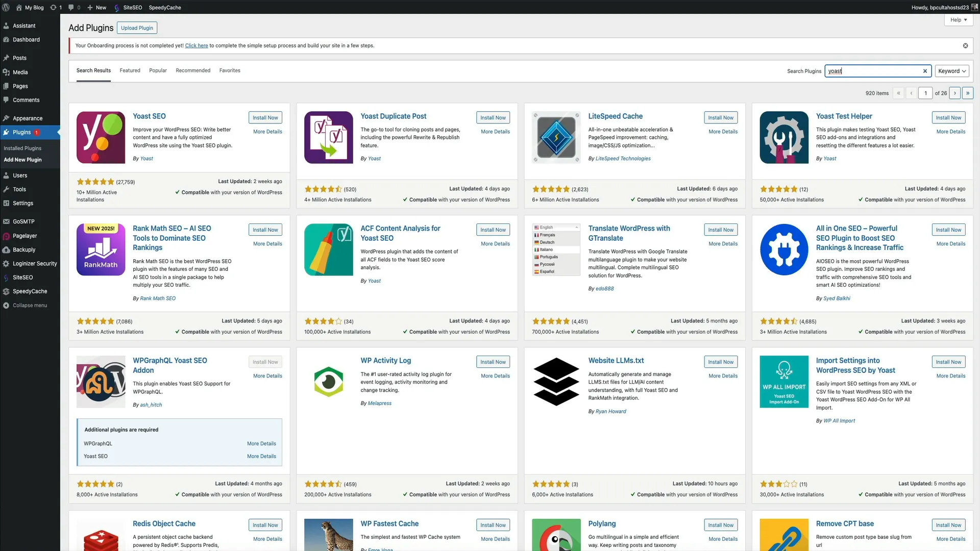Open the Dashboard sidebar icon

(x=6, y=39)
